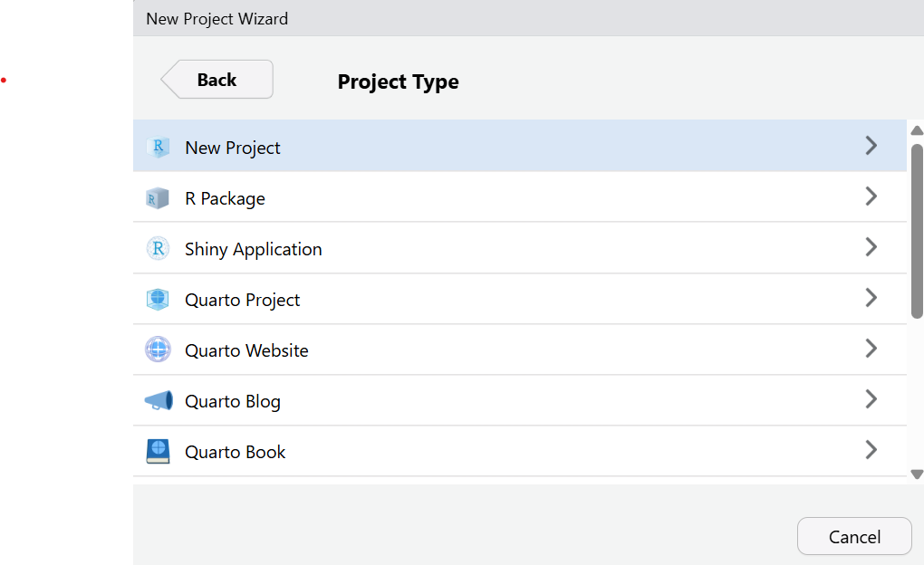Select the New Project row
Viewport: 924px width, 565px height.
[453, 147]
